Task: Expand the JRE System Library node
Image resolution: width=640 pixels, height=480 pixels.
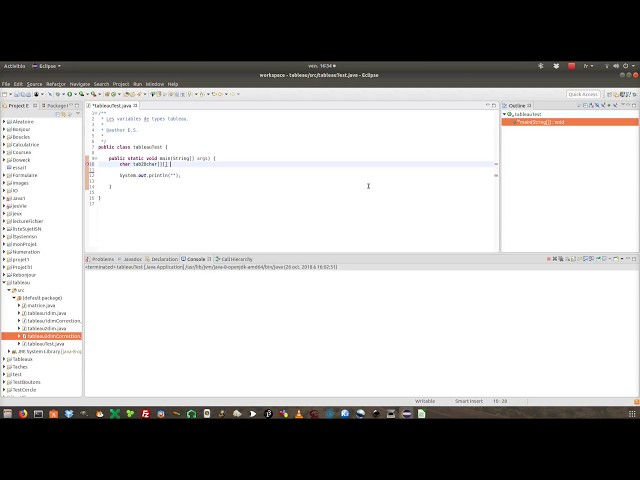Action: 9,351
